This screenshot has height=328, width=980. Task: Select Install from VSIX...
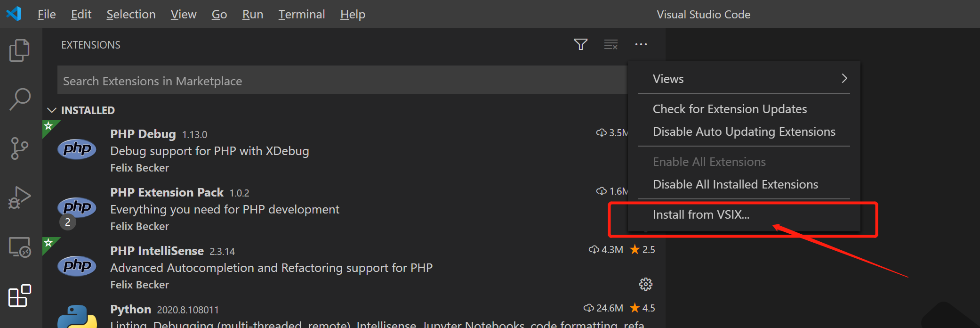(x=701, y=215)
